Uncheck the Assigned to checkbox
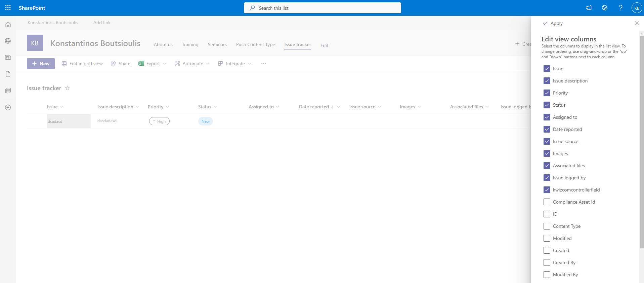644x283 pixels. coord(547,117)
